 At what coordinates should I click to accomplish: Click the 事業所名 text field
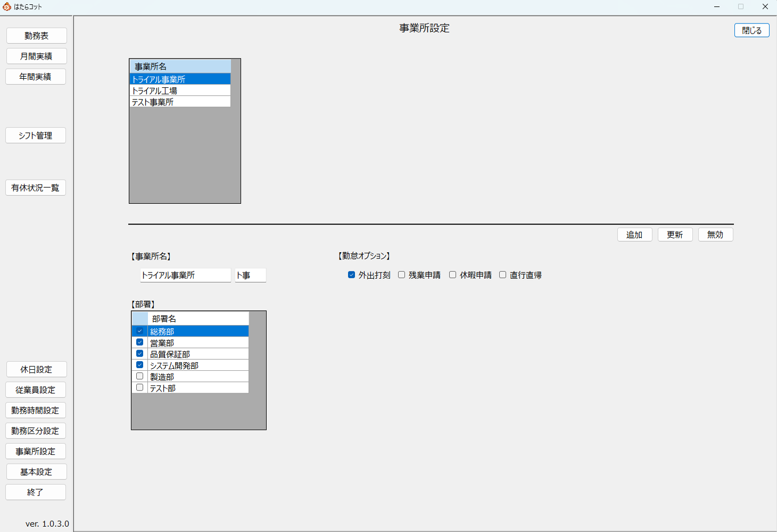click(185, 275)
